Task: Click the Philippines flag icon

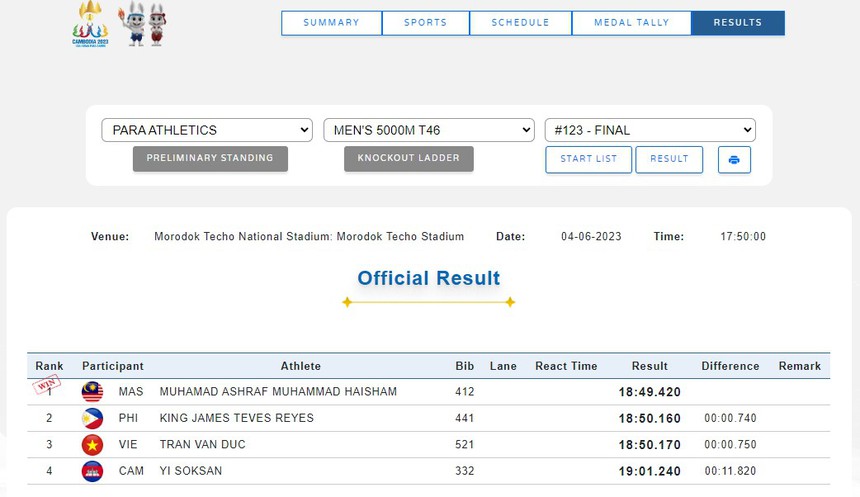Action: (92, 418)
